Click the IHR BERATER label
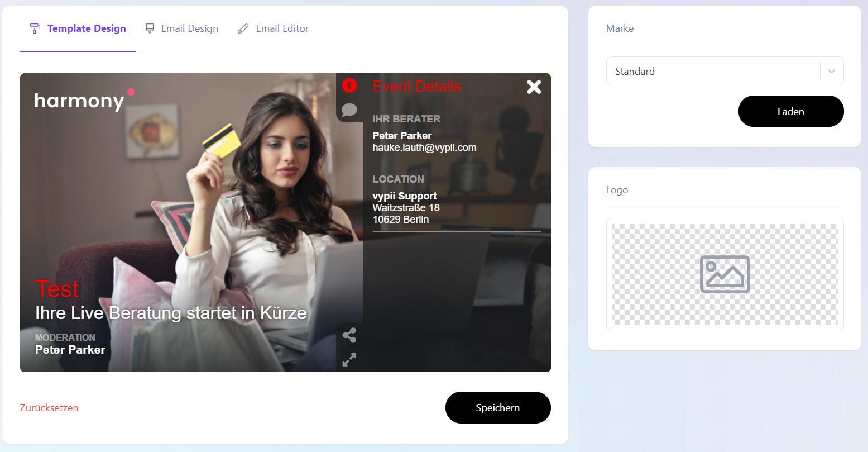Viewport: 868px width, 452px height. click(406, 119)
